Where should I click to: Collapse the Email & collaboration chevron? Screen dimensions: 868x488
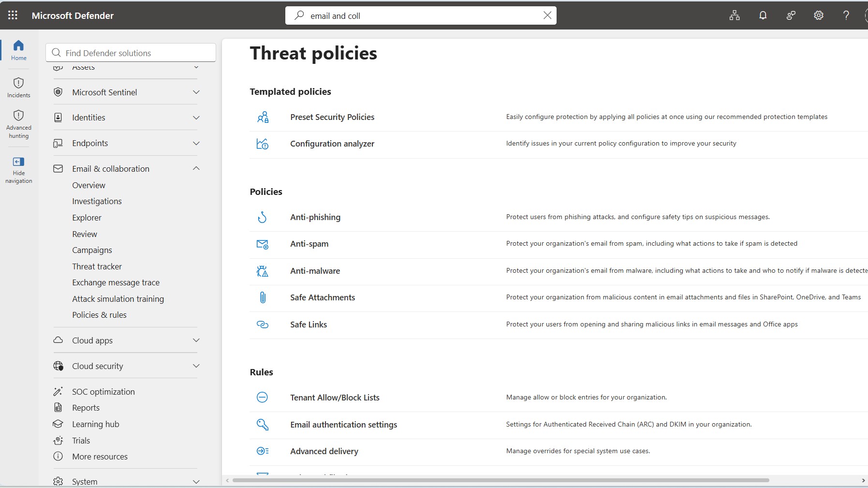tap(196, 168)
